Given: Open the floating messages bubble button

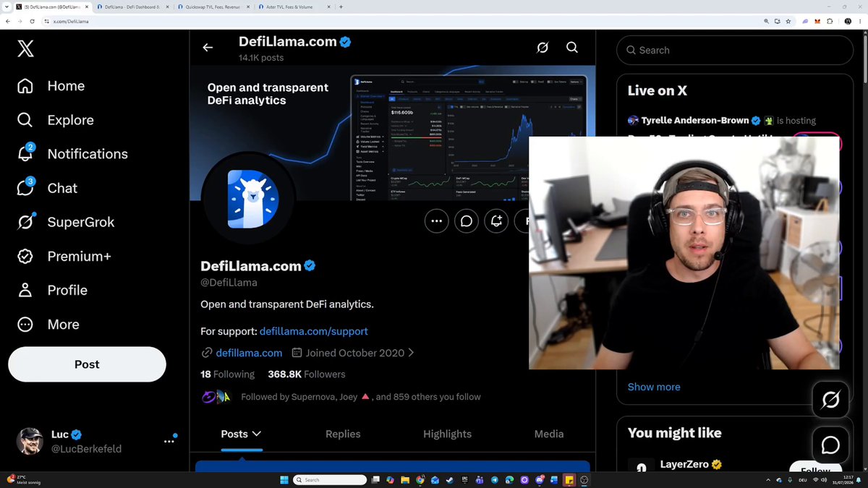Looking at the screenshot, I should click(830, 445).
